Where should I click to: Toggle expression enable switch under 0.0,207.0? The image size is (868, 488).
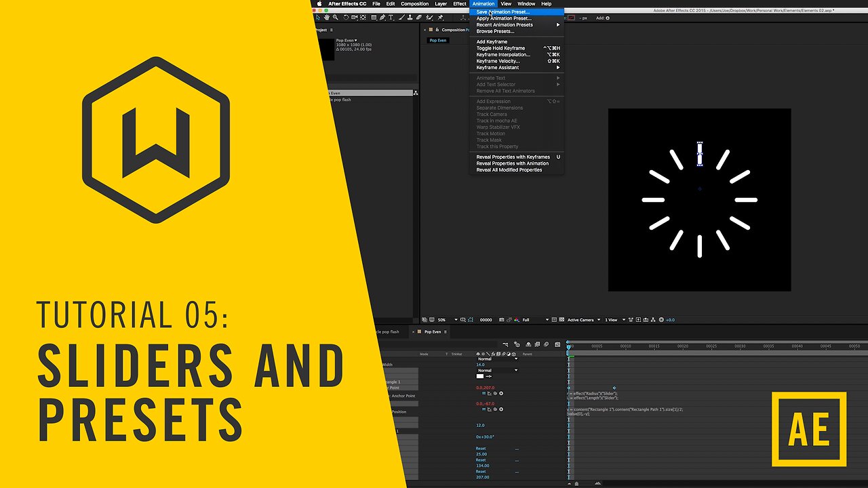click(x=484, y=393)
